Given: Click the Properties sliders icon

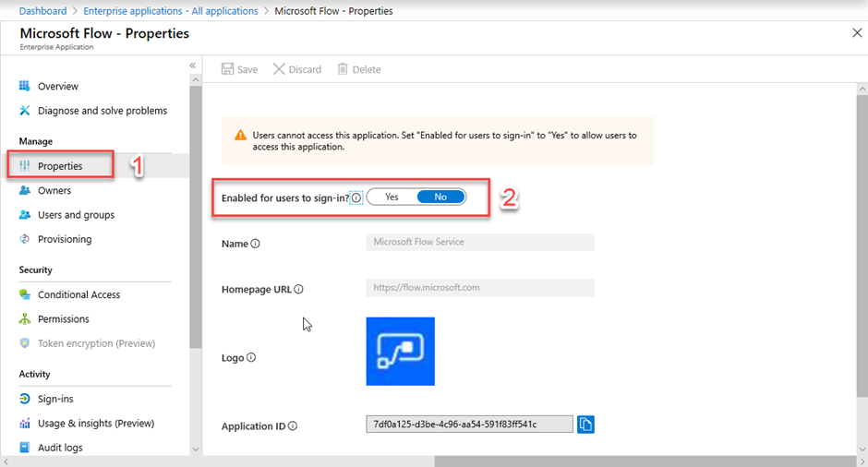Looking at the screenshot, I should point(24,165).
